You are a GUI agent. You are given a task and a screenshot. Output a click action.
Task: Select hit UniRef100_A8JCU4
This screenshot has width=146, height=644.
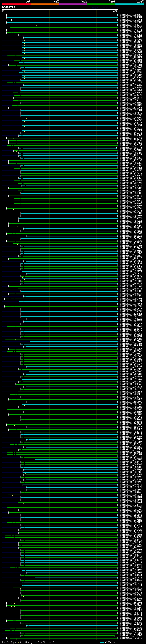coord(131,17)
